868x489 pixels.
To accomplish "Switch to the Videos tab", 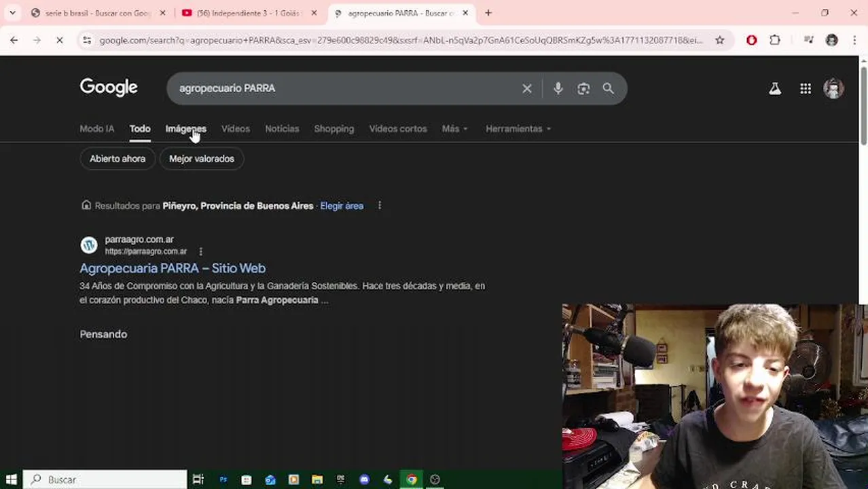I will [236, 128].
